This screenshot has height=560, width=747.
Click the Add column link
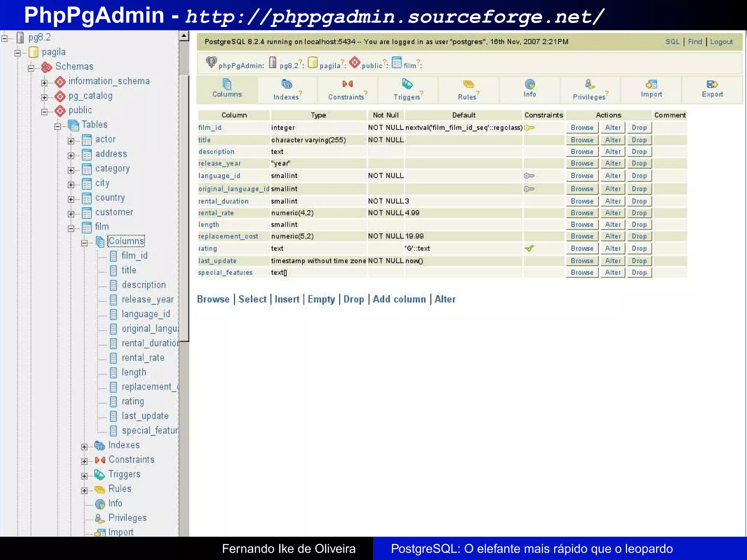point(399,299)
